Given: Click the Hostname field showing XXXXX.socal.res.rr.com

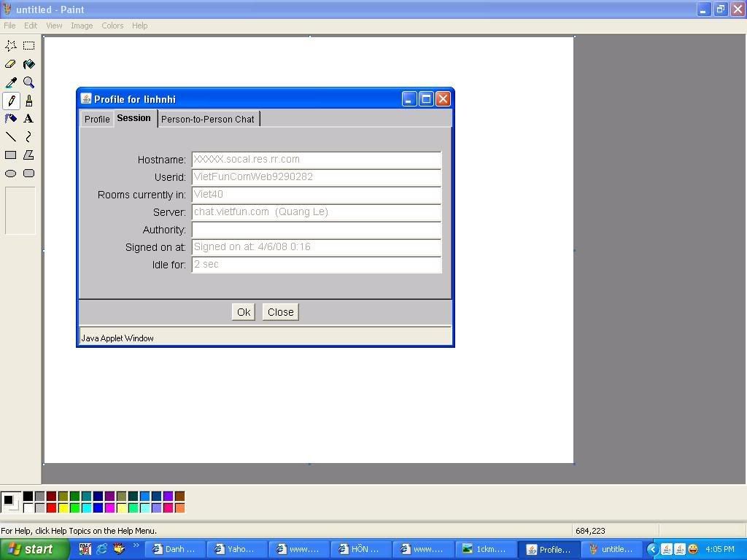Looking at the screenshot, I should [x=317, y=160].
